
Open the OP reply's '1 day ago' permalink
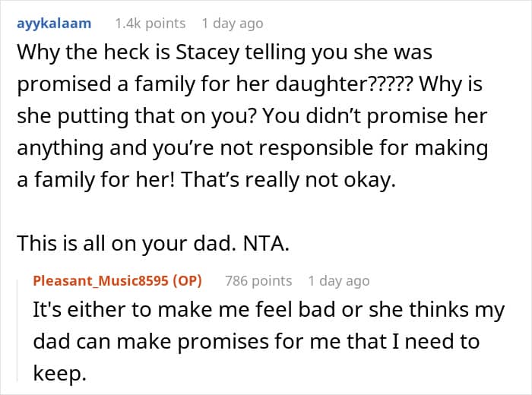pos(339,281)
